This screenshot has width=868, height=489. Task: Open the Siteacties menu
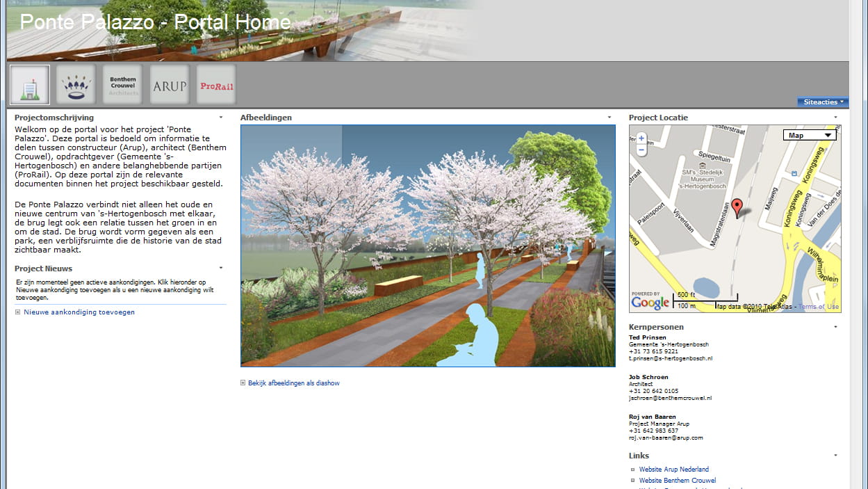click(823, 102)
